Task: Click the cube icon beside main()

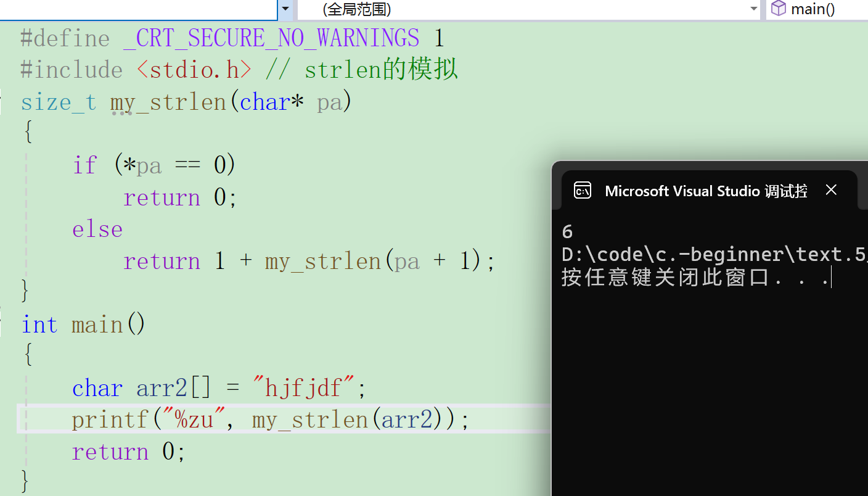Action: coord(779,9)
